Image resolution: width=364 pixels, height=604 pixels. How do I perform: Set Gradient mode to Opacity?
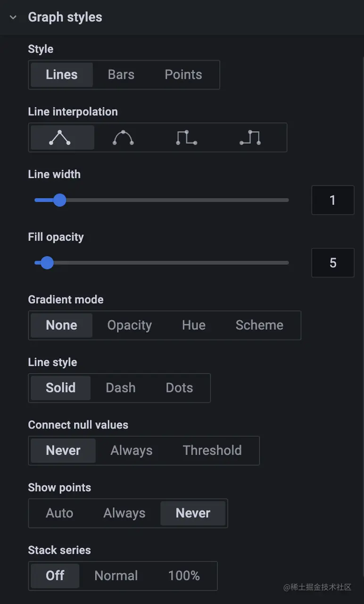130,325
